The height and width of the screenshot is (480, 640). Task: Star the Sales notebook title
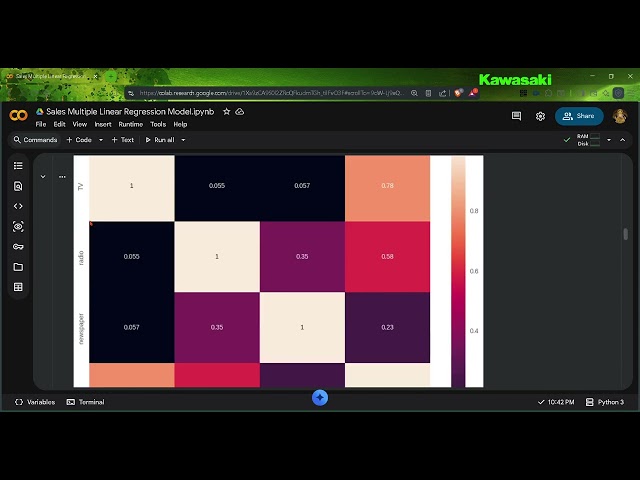point(227,112)
